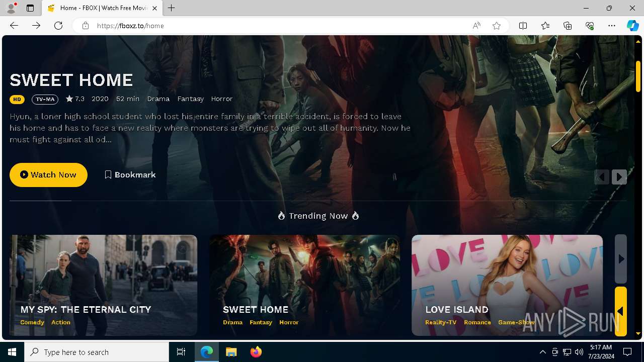This screenshot has height=362, width=644.
Task: Refresh the fboxz.to page
Action: tap(58, 26)
